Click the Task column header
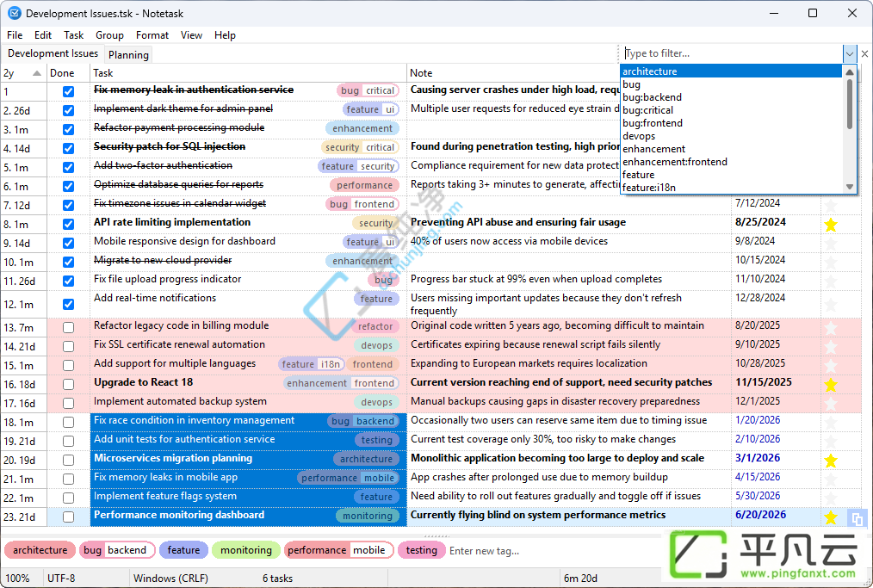This screenshot has height=588, width=873. pyautogui.click(x=248, y=73)
